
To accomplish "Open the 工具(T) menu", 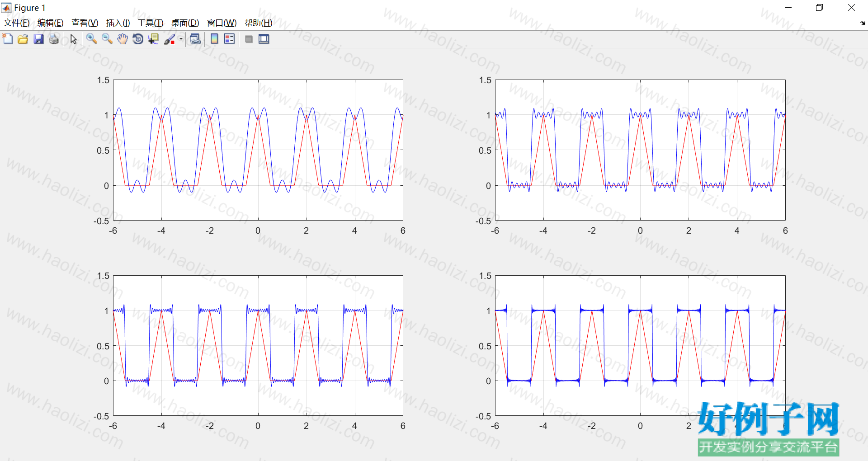I will 150,23.
